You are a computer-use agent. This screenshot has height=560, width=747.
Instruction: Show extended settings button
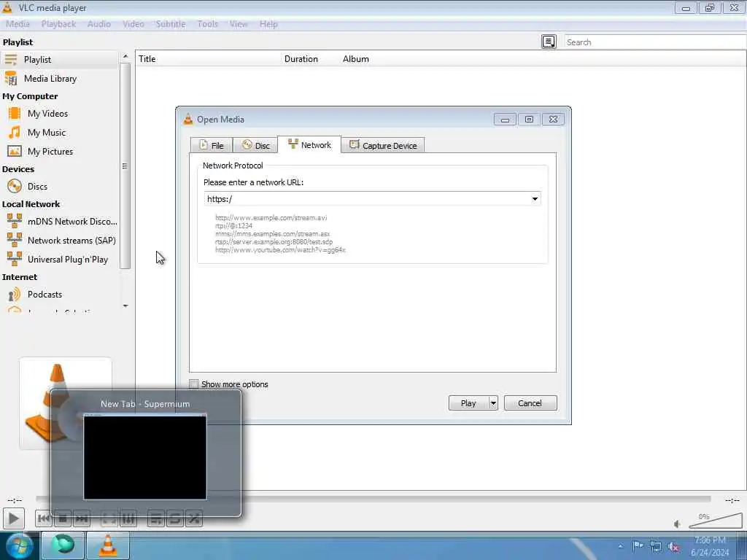click(128, 518)
